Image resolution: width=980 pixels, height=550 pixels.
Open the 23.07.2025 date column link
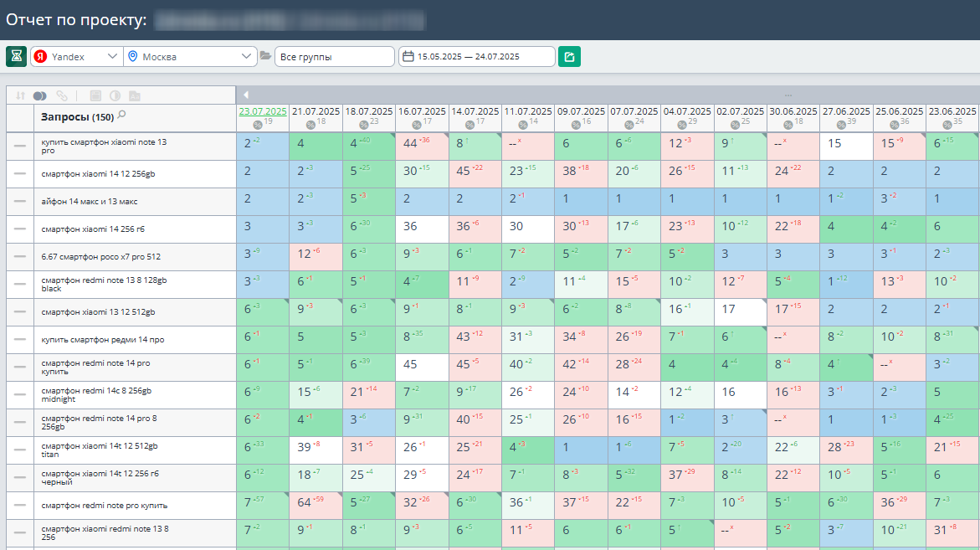pyautogui.click(x=263, y=111)
